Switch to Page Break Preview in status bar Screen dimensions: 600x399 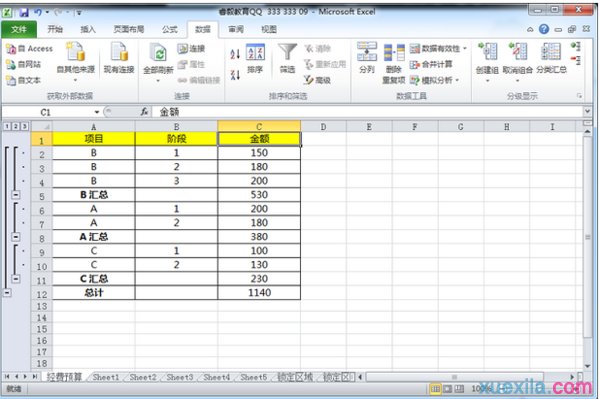[459, 389]
